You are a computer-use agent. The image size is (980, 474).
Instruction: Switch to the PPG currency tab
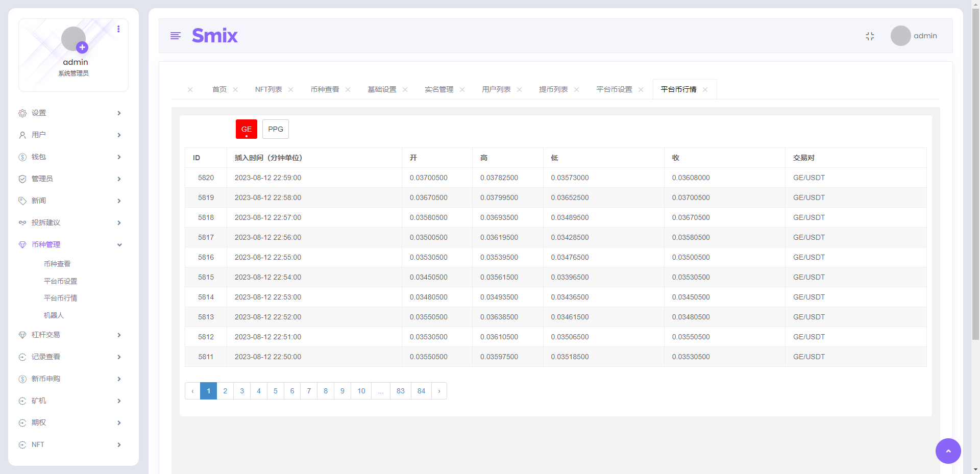275,129
